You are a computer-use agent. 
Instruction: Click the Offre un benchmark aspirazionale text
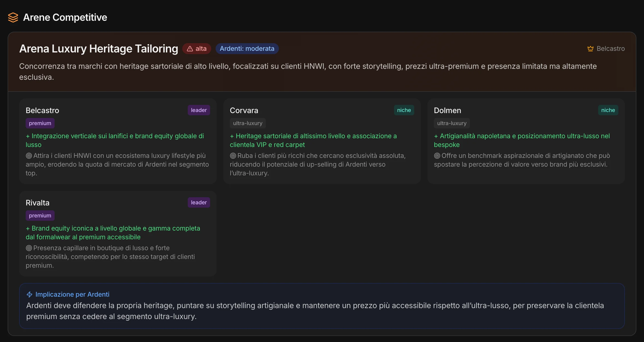522,160
